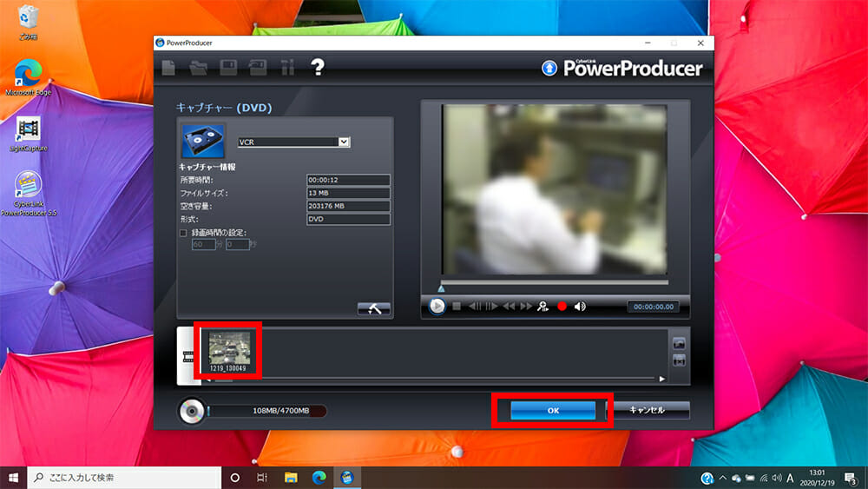Open the Recycle Bin desktop icon

(x=28, y=23)
